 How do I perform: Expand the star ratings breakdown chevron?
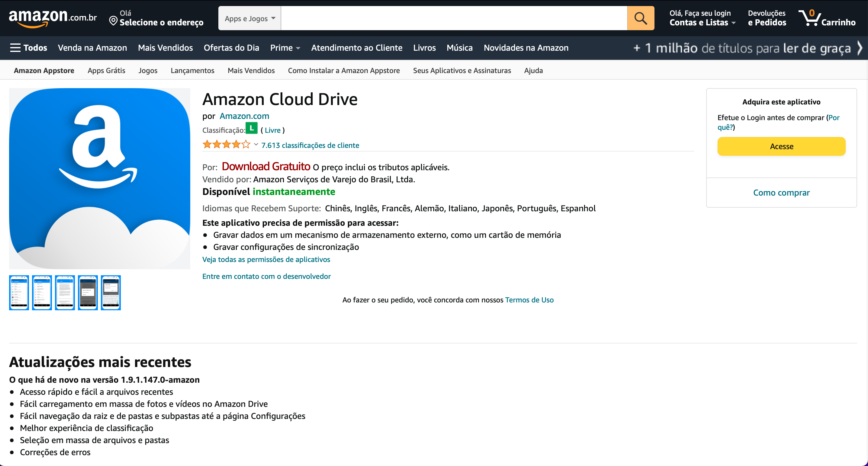click(x=256, y=145)
